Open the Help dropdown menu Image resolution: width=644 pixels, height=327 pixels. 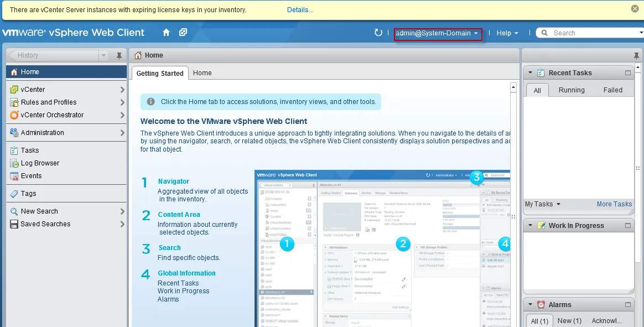(507, 33)
